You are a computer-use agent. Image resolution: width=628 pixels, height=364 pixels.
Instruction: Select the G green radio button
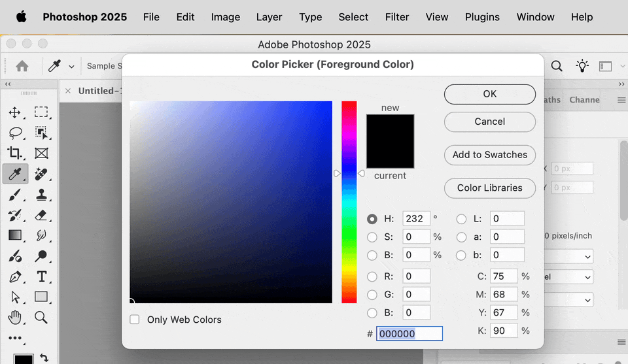coord(372,295)
